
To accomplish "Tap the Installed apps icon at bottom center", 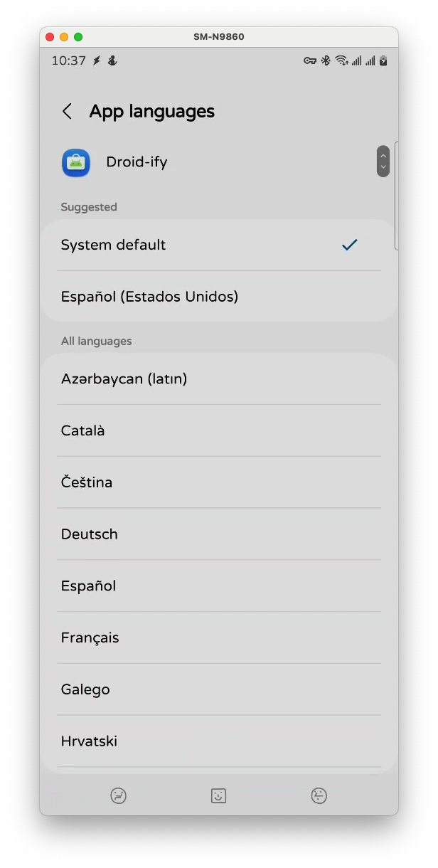I will click(218, 795).
